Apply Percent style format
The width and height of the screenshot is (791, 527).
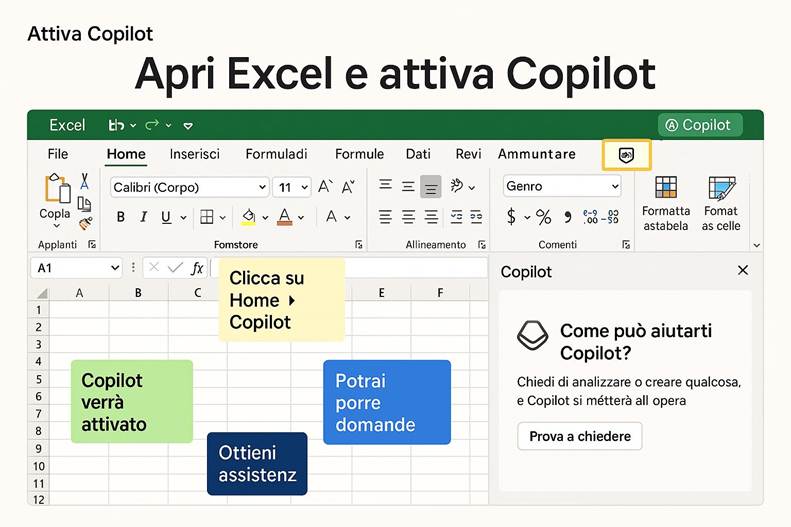tap(543, 217)
